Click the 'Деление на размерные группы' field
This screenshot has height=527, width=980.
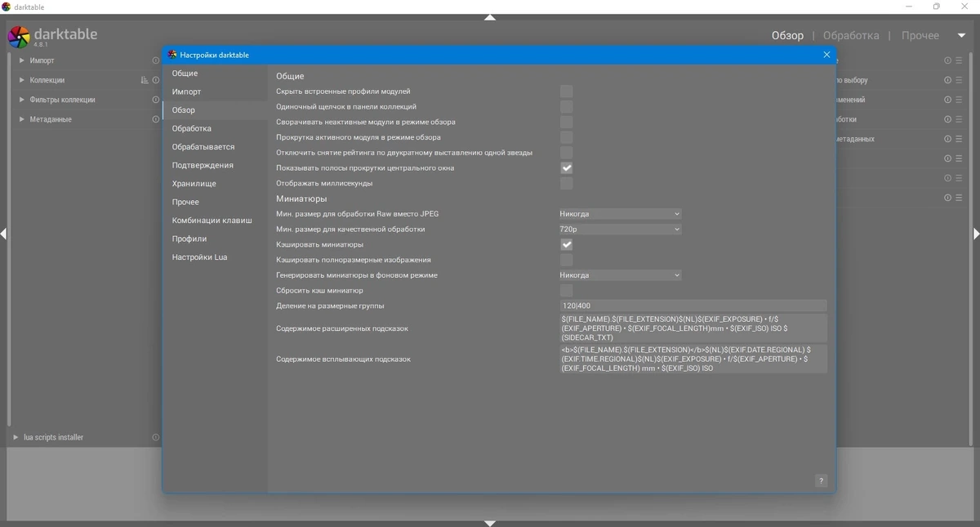click(x=693, y=306)
